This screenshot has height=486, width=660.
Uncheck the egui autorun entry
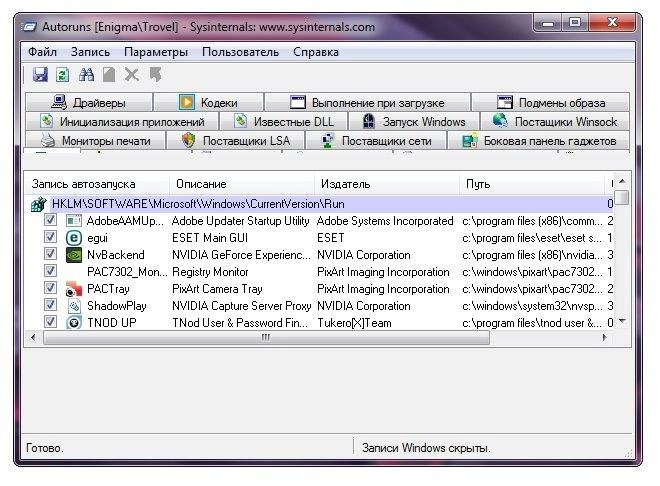pos(51,237)
